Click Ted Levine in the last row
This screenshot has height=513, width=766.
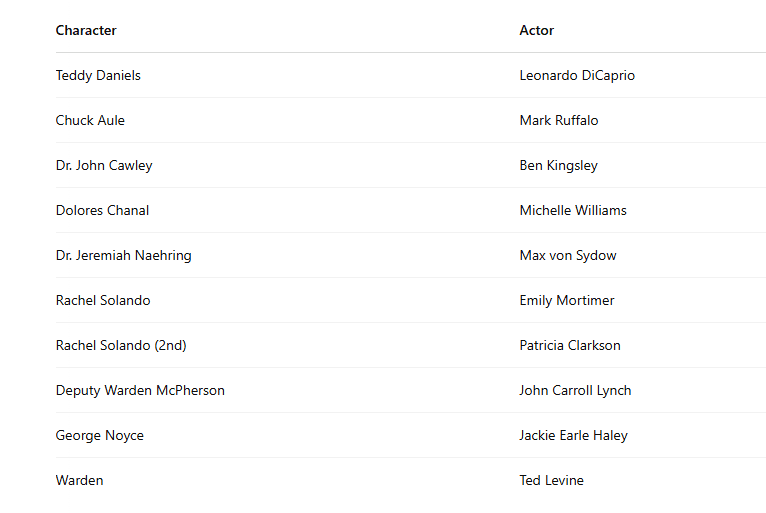click(551, 480)
